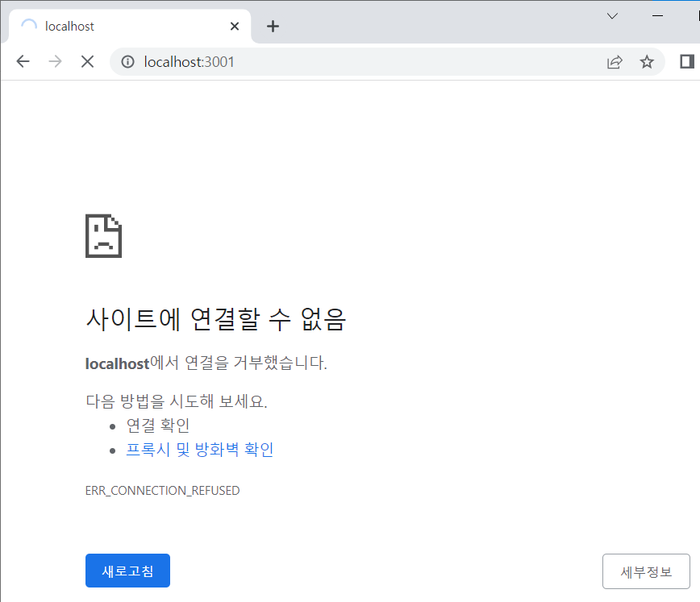Image resolution: width=700 pixels, height=602 pixels.
Task: View site information icon in address bar
Action: 127,61
